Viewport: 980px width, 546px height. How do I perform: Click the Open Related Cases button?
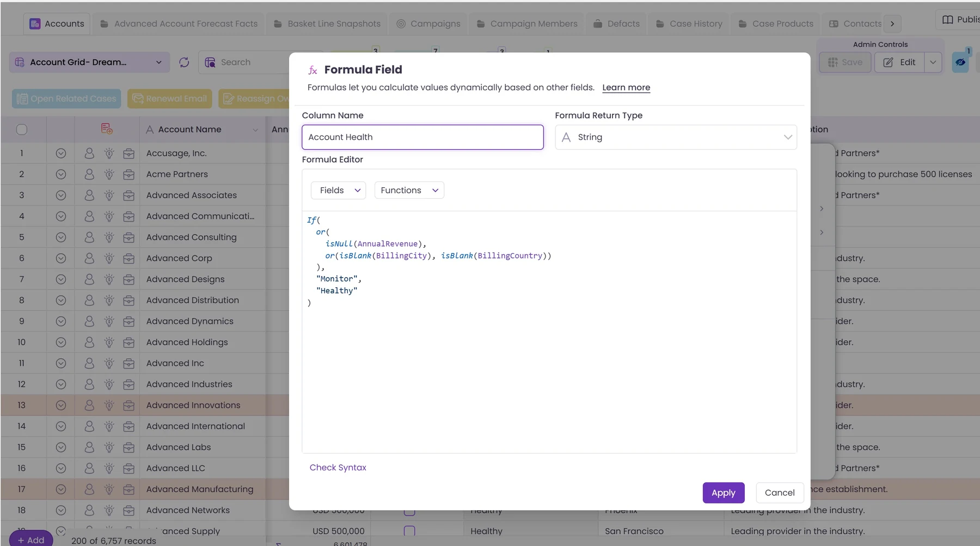tap(67, 99)
